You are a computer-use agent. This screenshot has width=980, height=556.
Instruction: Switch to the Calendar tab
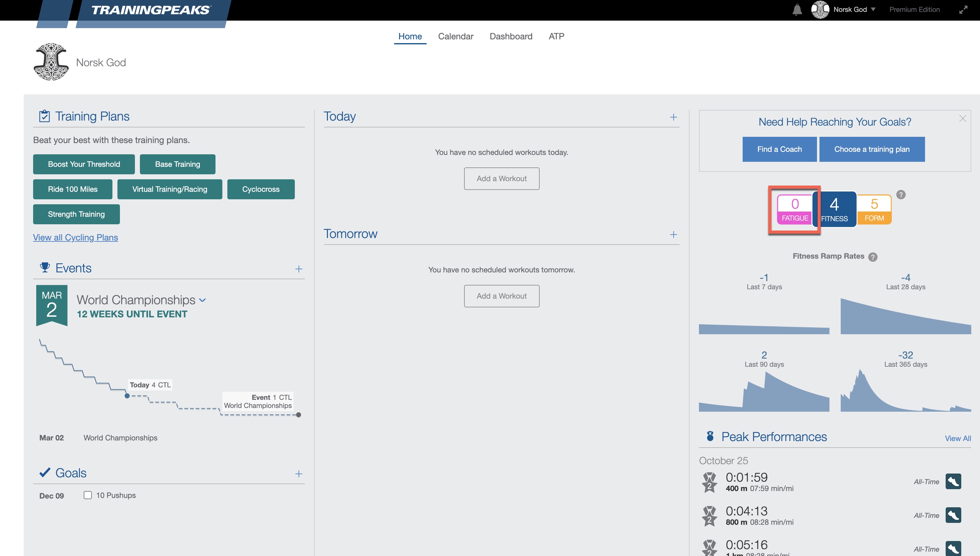click(455, 36)
